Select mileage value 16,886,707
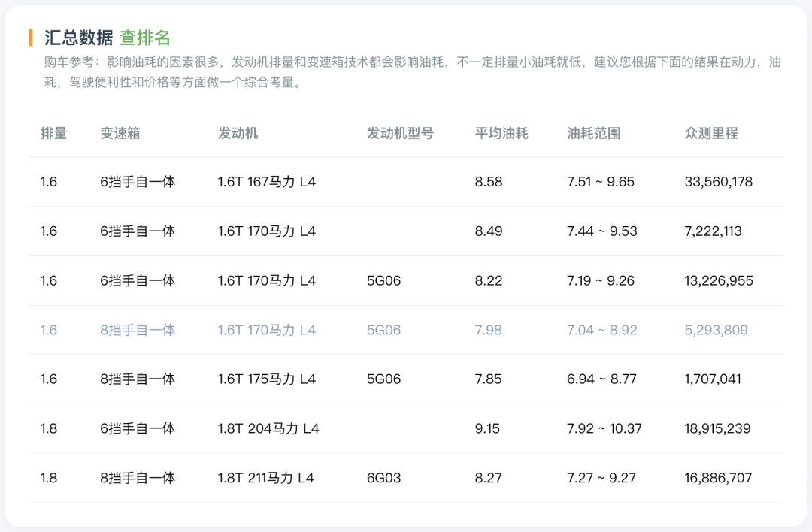 click(718, 478)
